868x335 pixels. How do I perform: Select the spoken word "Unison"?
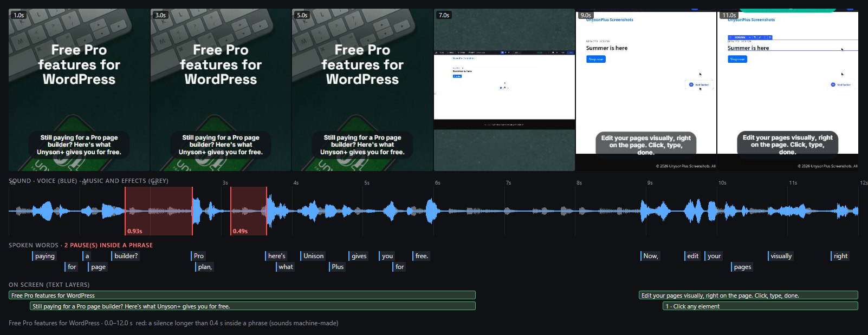pyautogui.click(x=313, y=256)
